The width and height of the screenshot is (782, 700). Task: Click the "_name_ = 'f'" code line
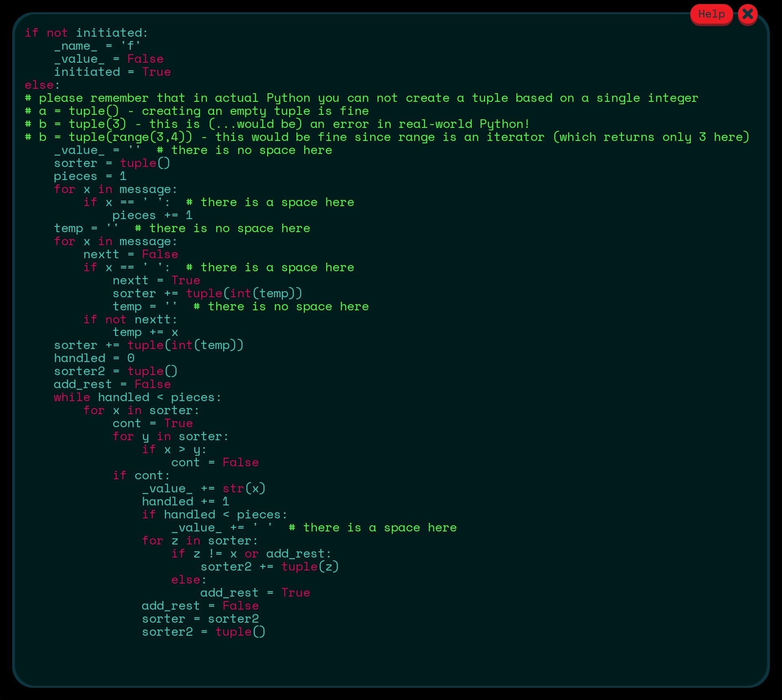coord(97,46)
